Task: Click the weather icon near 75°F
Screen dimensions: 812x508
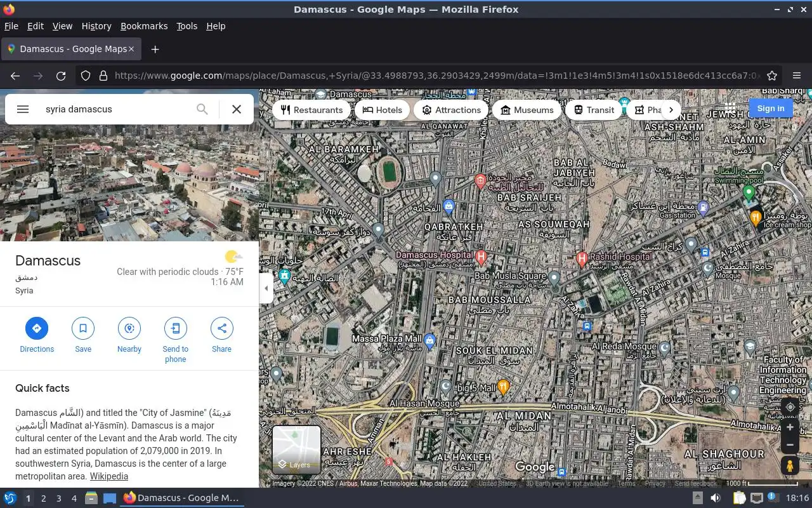Action: coord(233,257)
